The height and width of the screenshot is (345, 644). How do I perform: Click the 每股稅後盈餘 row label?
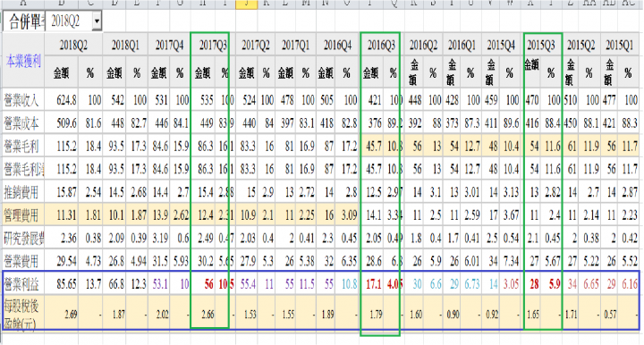tap(22, 315)
